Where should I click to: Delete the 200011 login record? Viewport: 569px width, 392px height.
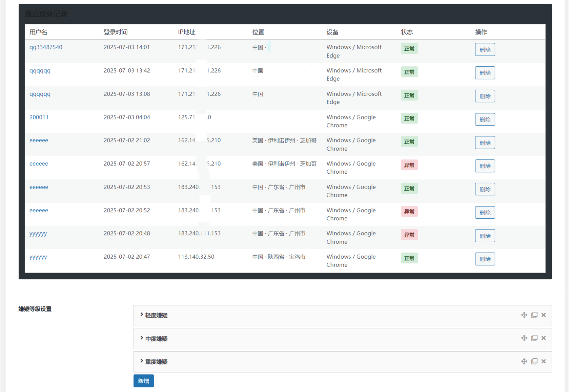485,119
